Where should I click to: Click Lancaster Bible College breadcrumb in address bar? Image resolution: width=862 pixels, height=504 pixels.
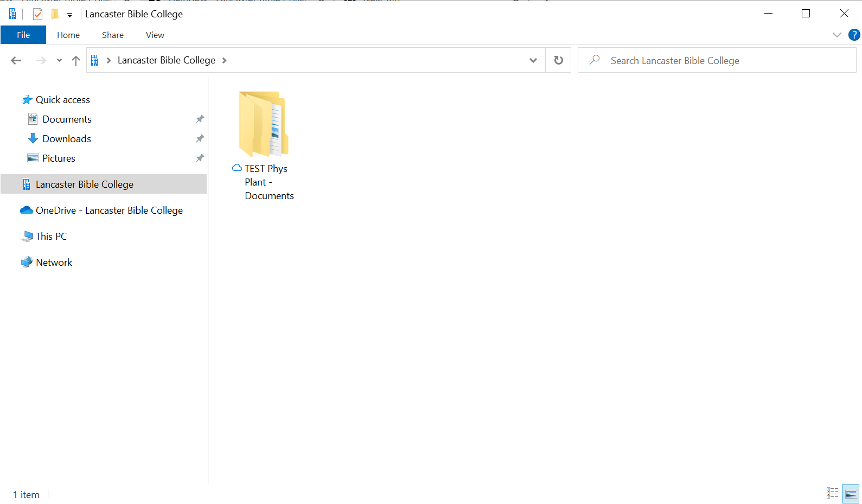(x=167, y=60)
